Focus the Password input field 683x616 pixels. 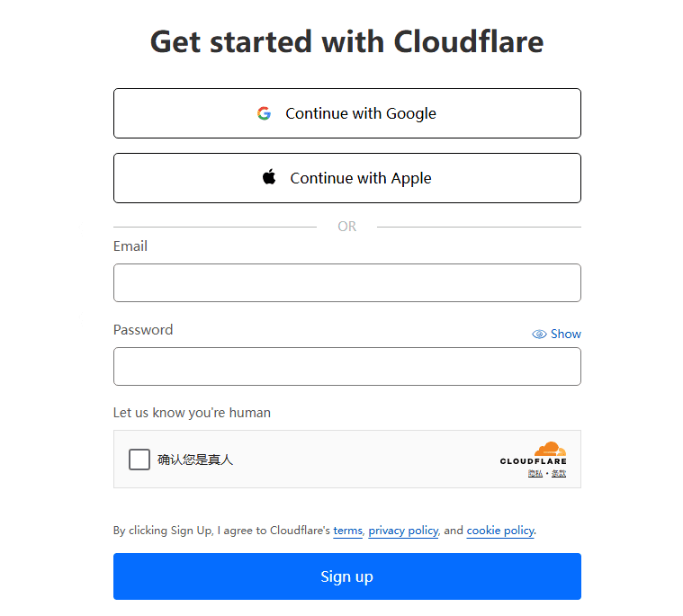tap(347, 366)
